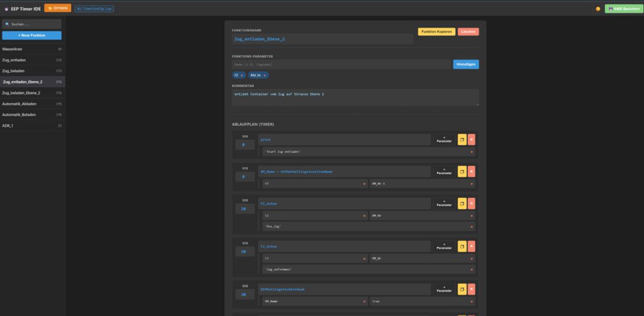Duplicate the FZ_Achse step at second 20
The width and height of the screenshot is (644, 316).
pos(462,246)
